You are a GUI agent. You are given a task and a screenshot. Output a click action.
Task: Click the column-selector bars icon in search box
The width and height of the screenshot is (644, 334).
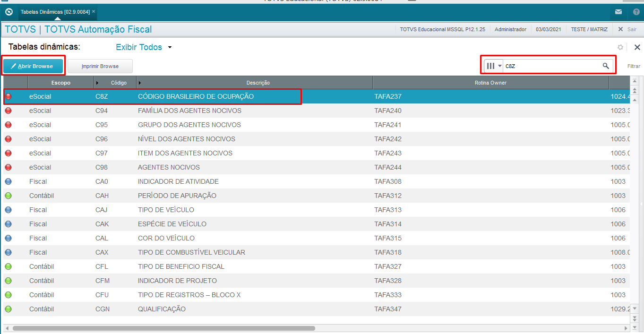tap(490, 66)
